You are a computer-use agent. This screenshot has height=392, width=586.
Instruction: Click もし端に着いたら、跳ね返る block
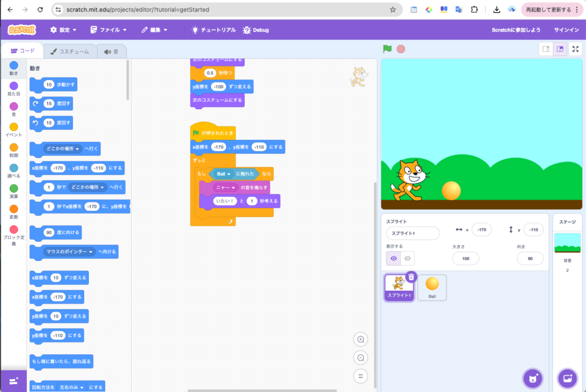tap(61, 361)
